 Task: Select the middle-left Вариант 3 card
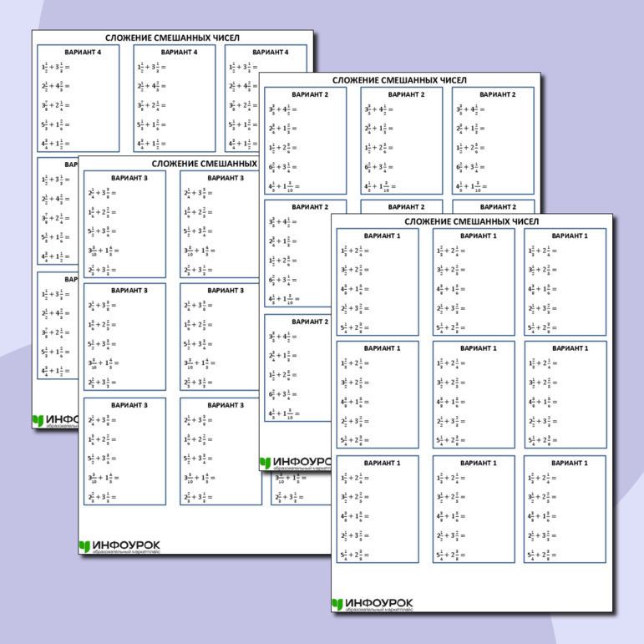pyautogui.click(x=125, y=337)
